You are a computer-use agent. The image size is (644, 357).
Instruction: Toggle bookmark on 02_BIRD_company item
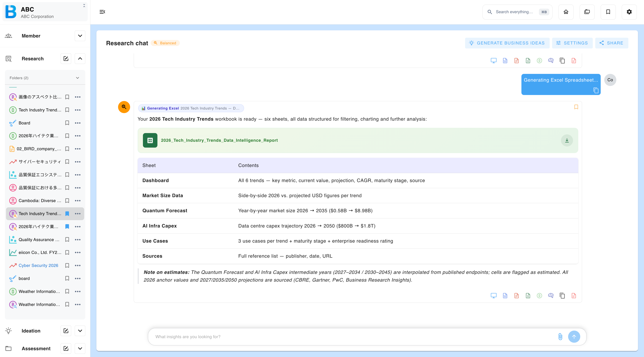[67, 149]
